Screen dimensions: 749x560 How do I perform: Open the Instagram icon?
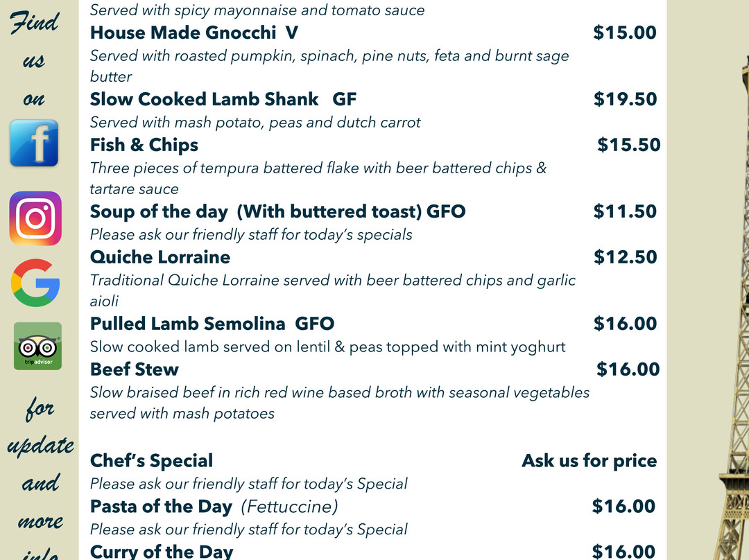click(x=35, y=218)
